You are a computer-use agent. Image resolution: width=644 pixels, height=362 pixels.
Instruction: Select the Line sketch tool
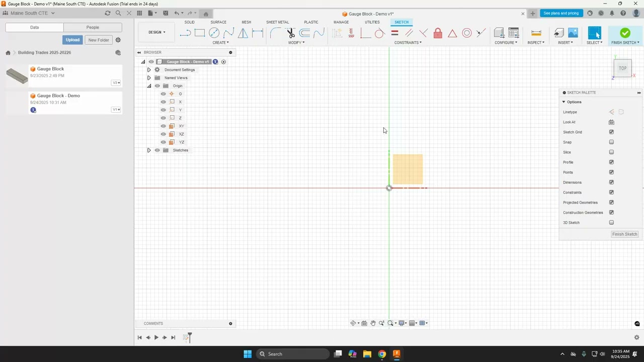pyautogui.click(x=185, y=33)
